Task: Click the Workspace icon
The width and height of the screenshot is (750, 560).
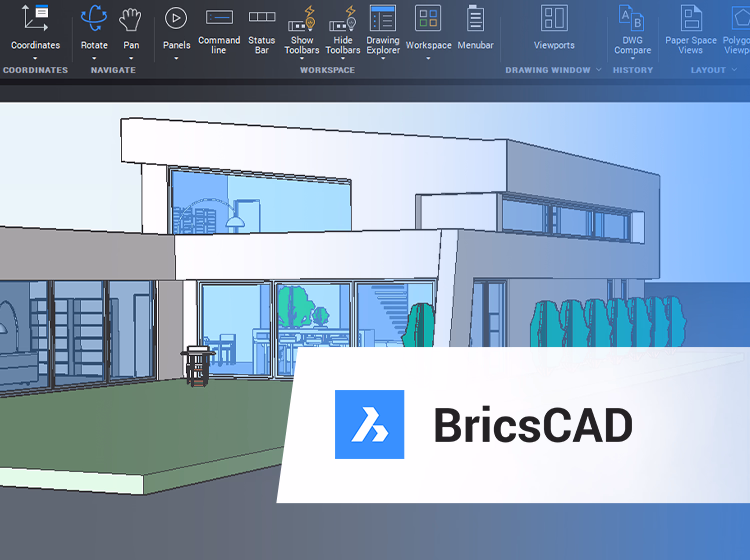Action: [x=428, y=18]
